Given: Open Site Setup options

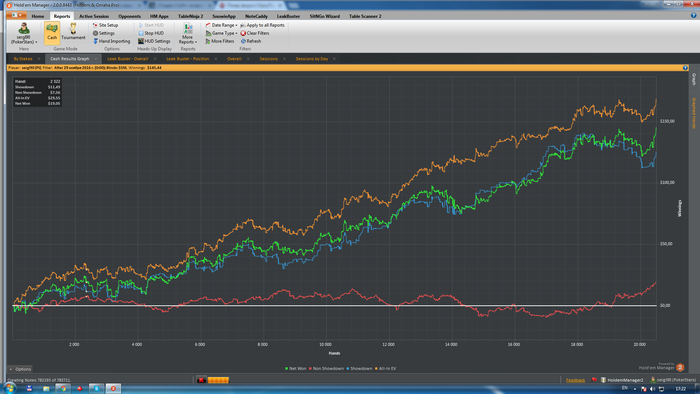Looking at the screenshot, I should point(105,25).
